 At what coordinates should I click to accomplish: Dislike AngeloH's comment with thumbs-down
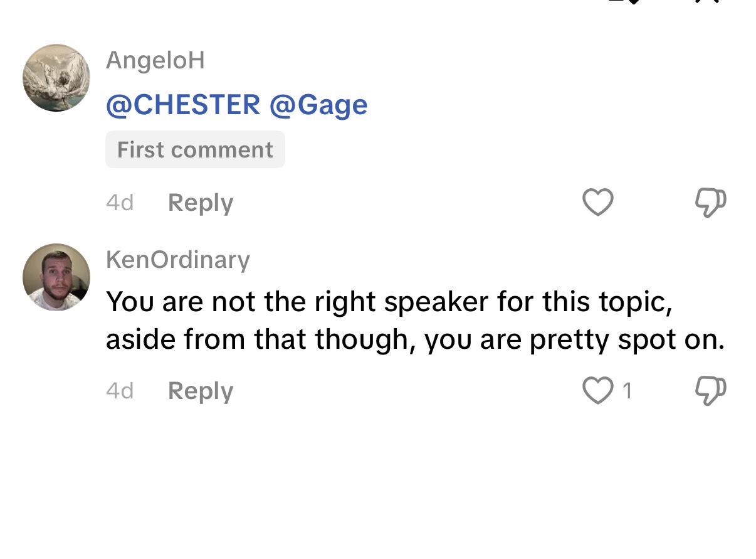click(711, 203)
